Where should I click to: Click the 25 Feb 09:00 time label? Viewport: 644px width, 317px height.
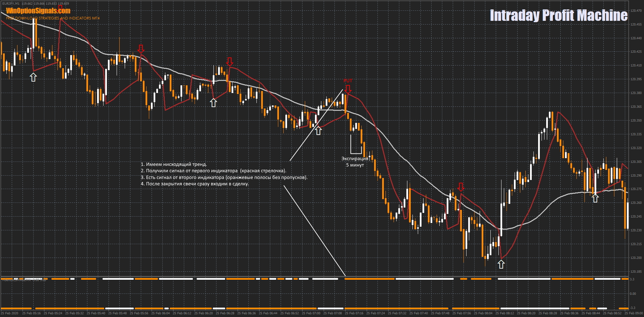click(x=634, y=313)
